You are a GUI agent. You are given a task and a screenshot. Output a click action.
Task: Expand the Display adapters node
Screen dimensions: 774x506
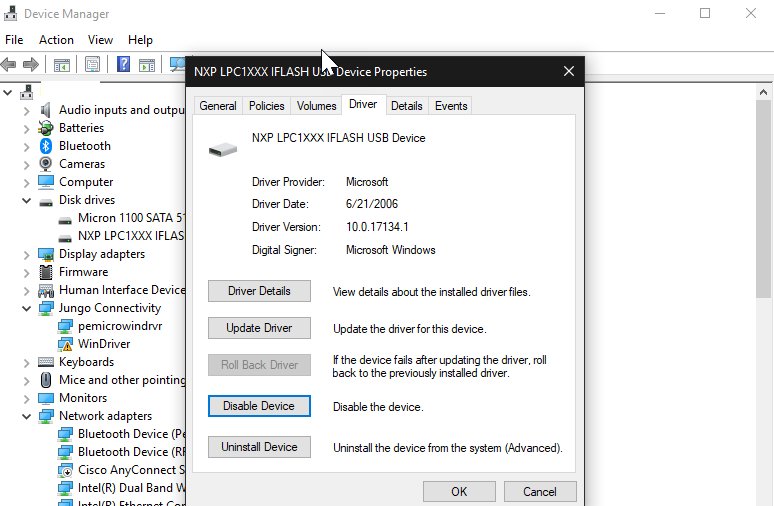tap(27, 255)
